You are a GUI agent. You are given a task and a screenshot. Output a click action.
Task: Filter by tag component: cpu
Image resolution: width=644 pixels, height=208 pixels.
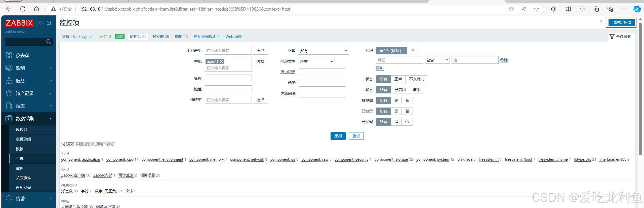click(120, 159)
